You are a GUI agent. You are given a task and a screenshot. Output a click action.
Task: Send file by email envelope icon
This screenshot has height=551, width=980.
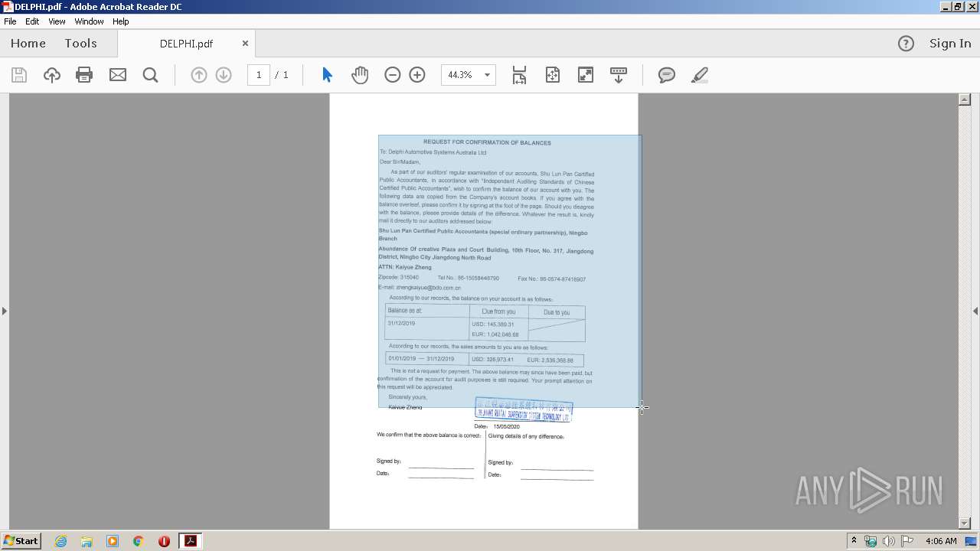(x=118, y=75)
